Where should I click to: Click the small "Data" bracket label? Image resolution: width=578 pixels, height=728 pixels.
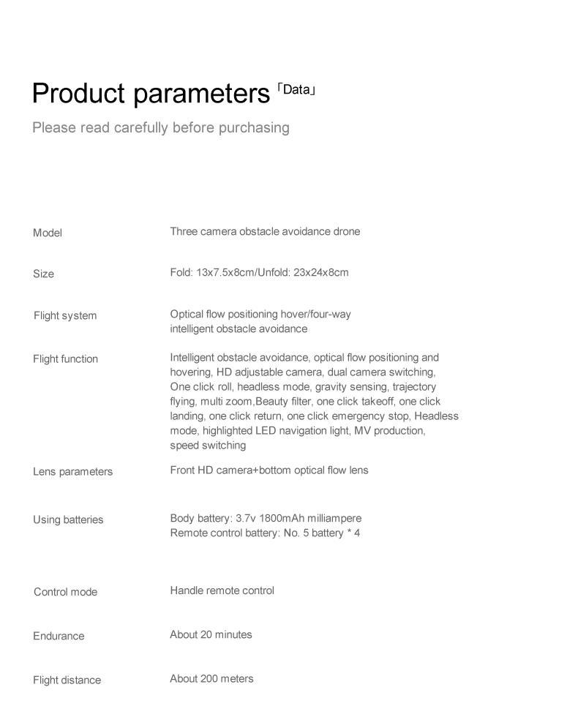point(297,90)
